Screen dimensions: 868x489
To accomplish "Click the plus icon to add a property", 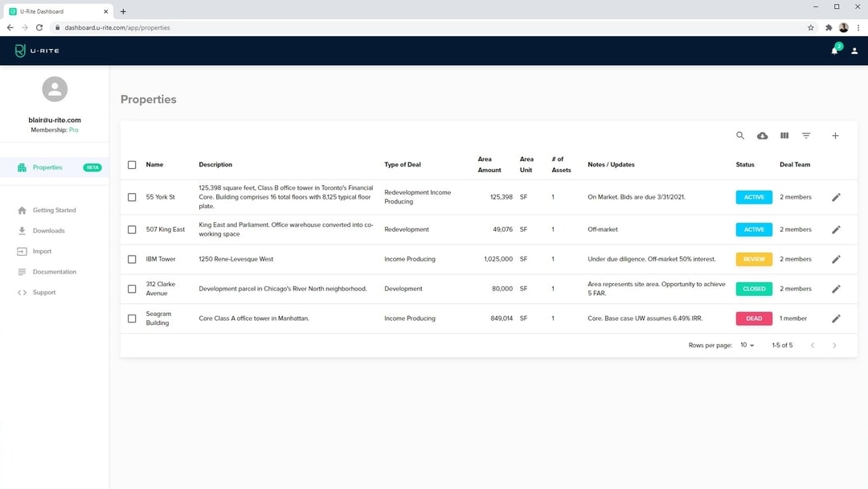I will point(835,135).
